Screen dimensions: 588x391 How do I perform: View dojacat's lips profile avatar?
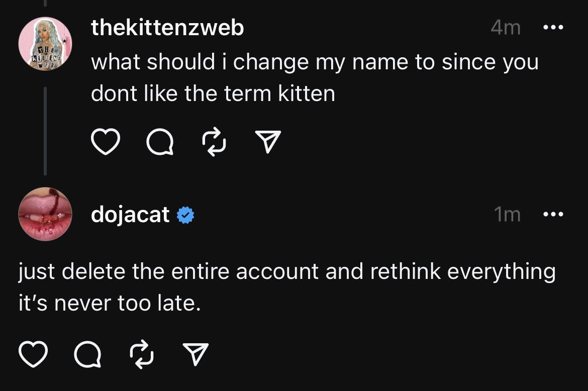[45, 215]
